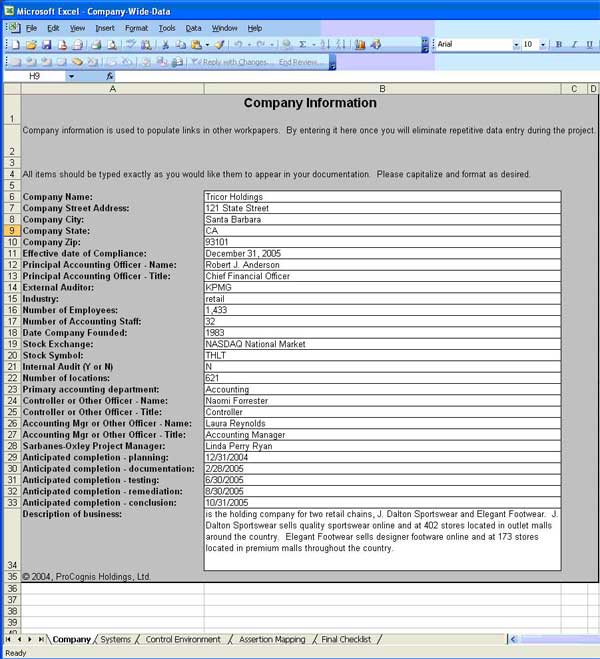Sort ascending with the A-Z icon
Screen dimensions: 600x659
click(x=325, y=44)
